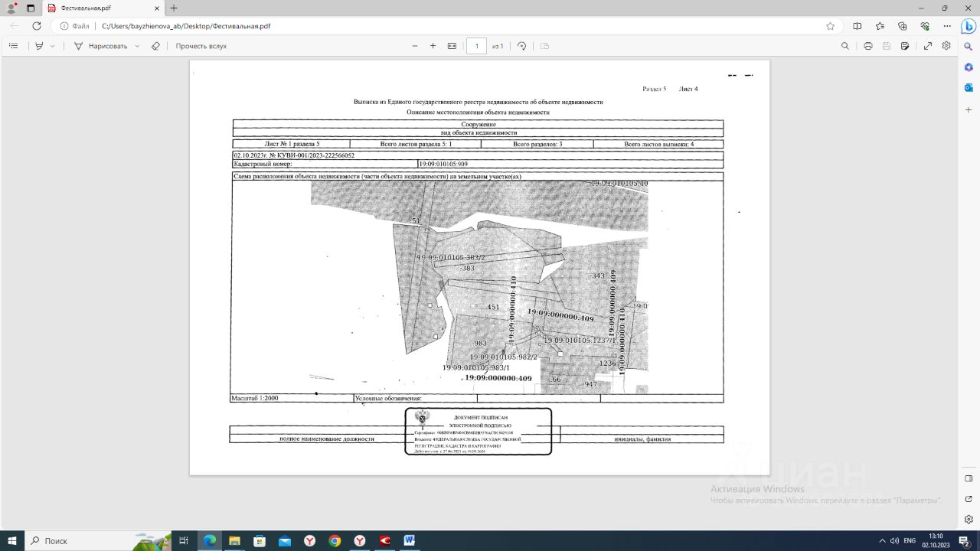
Task: Add this page to favorites star
Action: [831, 25]
